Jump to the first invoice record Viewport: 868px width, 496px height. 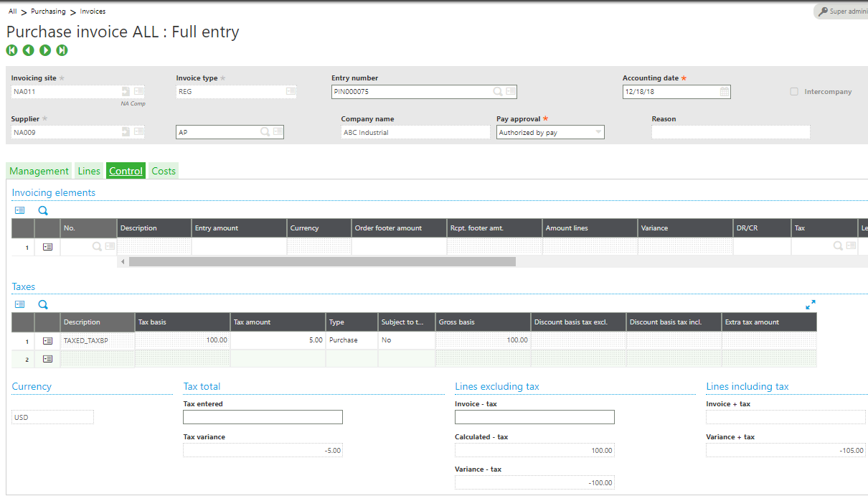tap(11, 50)
